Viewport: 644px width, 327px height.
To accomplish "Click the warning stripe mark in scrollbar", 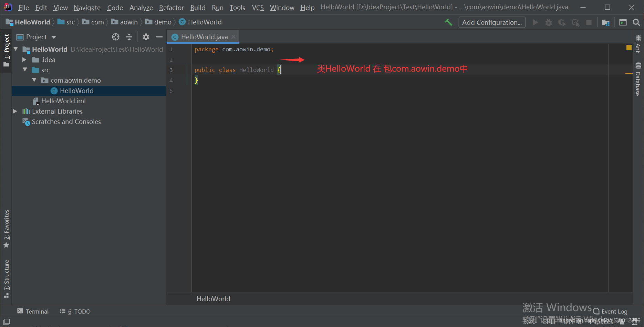I will tap(629, 73).
